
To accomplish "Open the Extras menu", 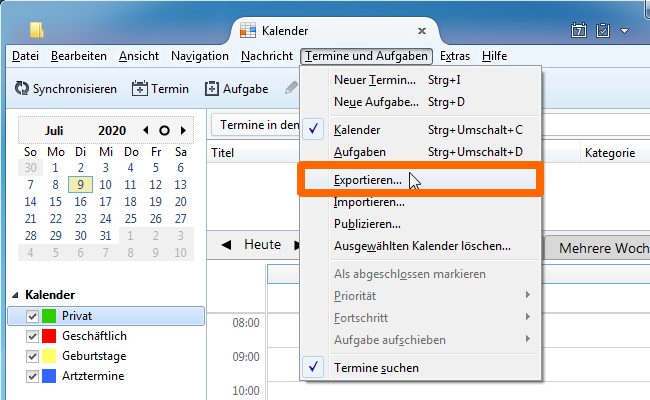I will (455, 56).
